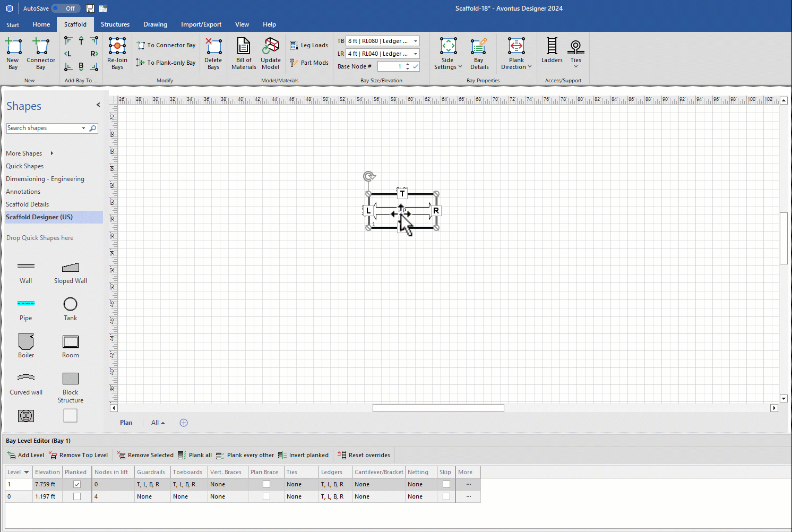Toggle the AutoSave switch
The width and height of the screenshot is (792, 532).
[66, 8]
